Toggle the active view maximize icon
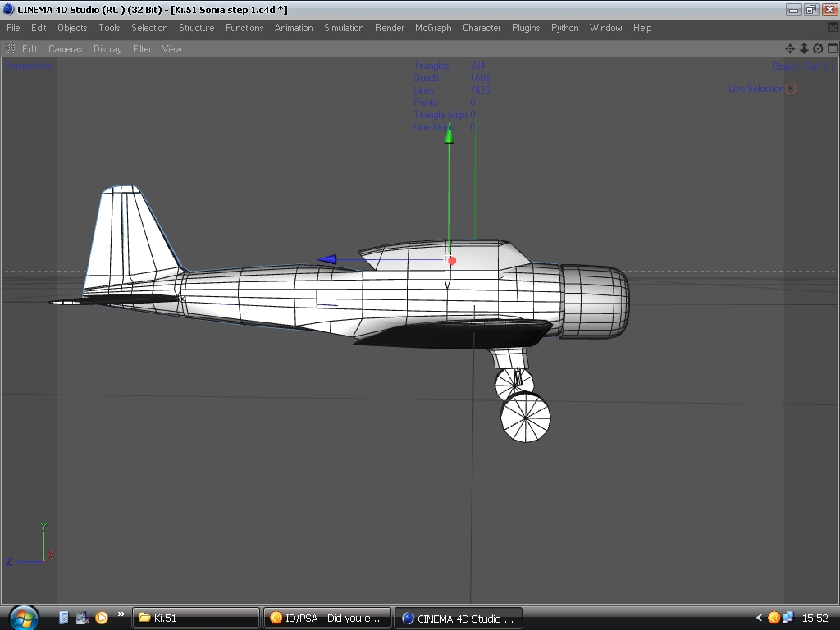This screenshot has width=840, height=630. 832,49
